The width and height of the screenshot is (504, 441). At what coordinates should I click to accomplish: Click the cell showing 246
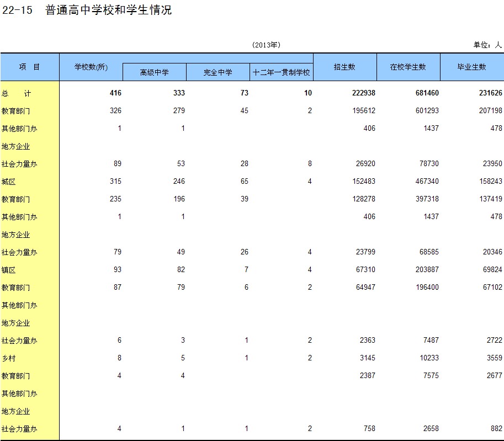point(179,182)
